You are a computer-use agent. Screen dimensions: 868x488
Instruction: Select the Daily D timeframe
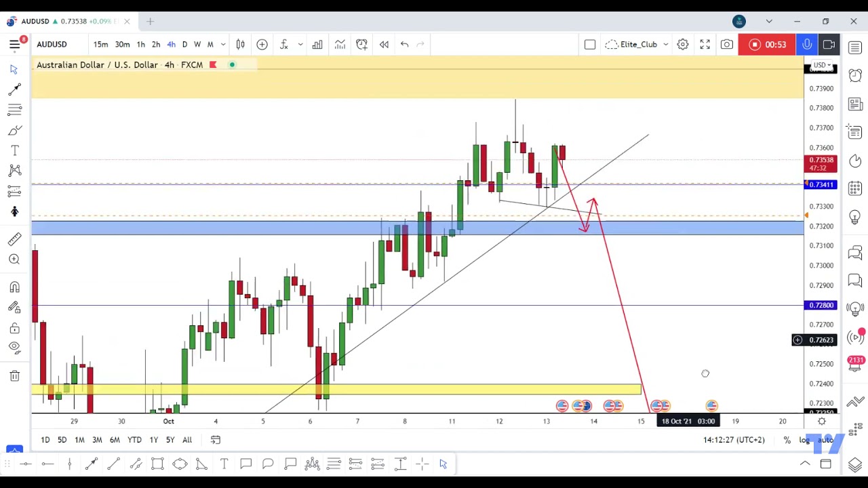coord(184,45)
